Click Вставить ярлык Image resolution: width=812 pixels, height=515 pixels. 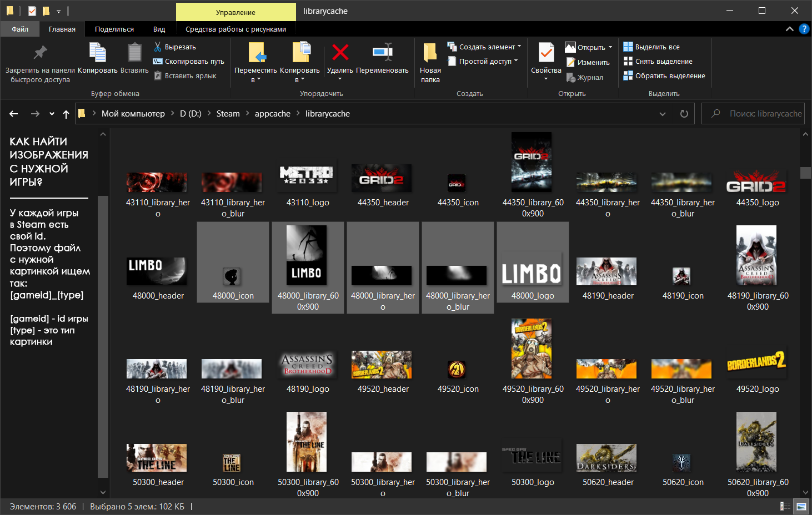(x=185, y=76)
